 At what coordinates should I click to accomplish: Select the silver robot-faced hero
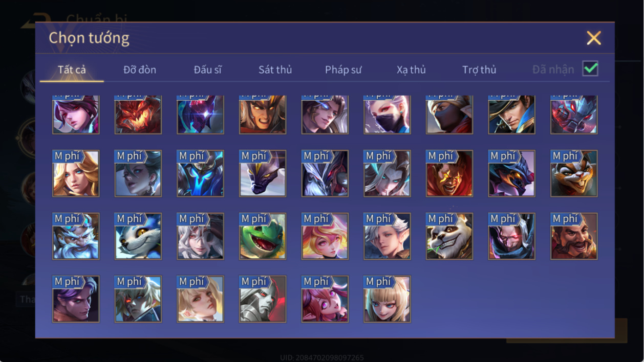(263, 299)
